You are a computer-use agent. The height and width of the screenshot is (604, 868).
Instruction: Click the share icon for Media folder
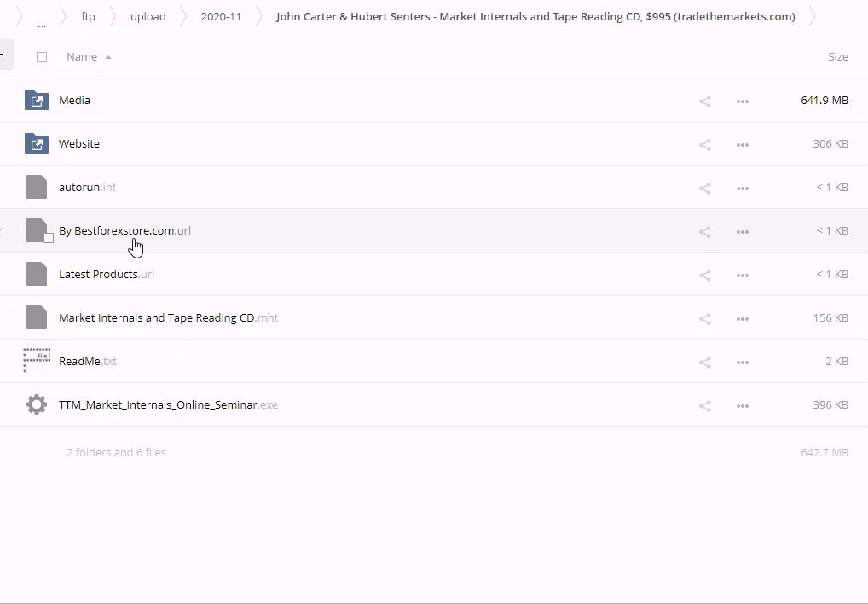(704, 101)
